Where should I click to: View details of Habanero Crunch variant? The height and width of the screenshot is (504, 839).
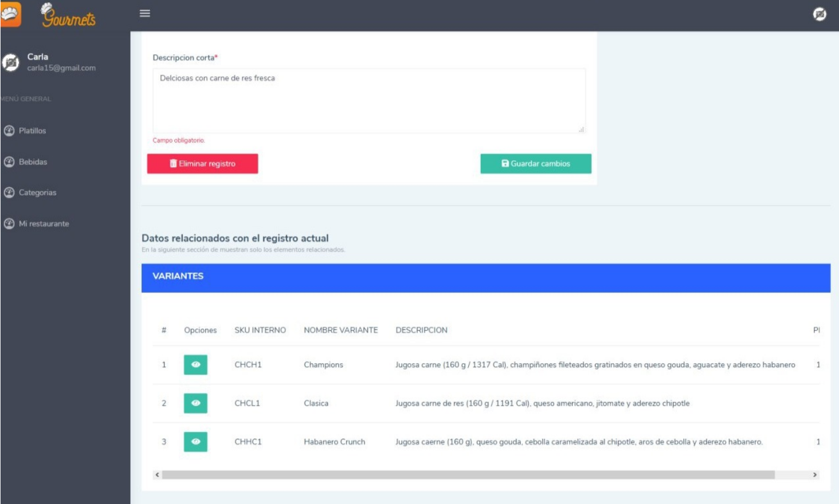coord(195,442)
